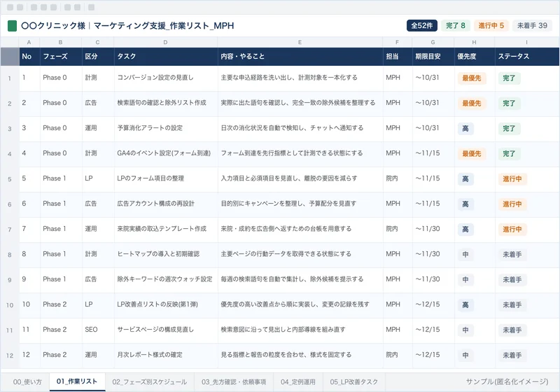Open the 00_使い方 sheet tab

point(27,381)
